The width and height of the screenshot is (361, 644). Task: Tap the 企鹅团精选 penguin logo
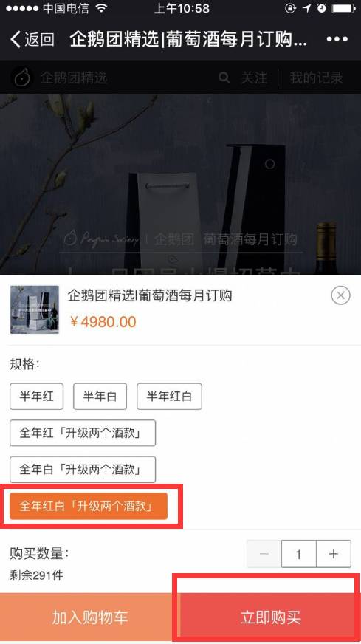(21, 78)
